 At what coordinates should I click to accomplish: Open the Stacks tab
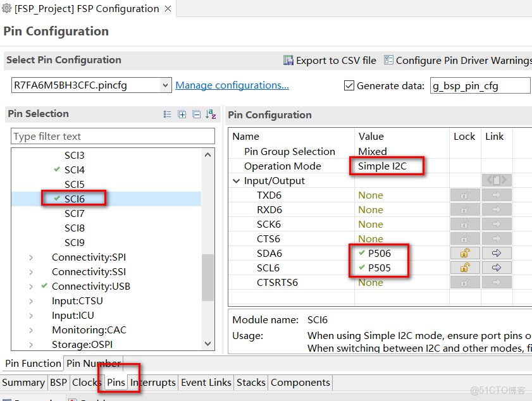point(251,383)
